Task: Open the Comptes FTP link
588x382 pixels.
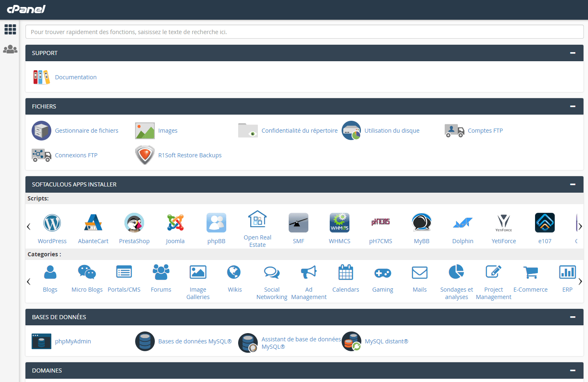Action: pyautogui.click(x=485, y=131)
